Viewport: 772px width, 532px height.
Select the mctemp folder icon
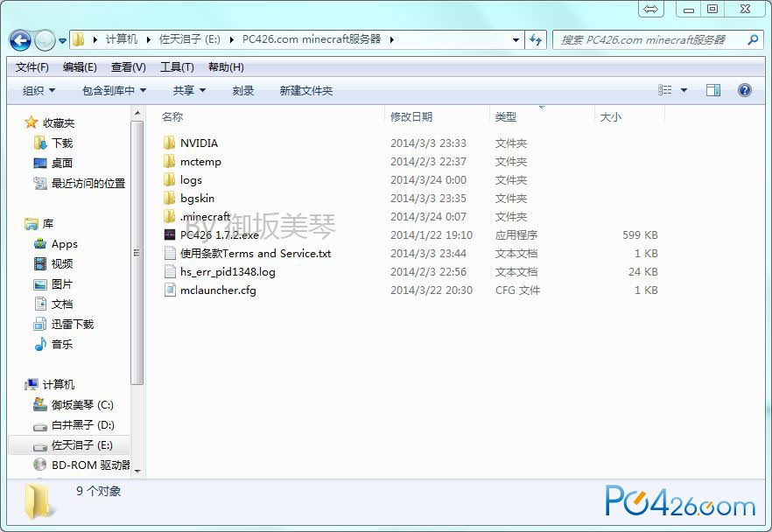click(x=169, y=161)
